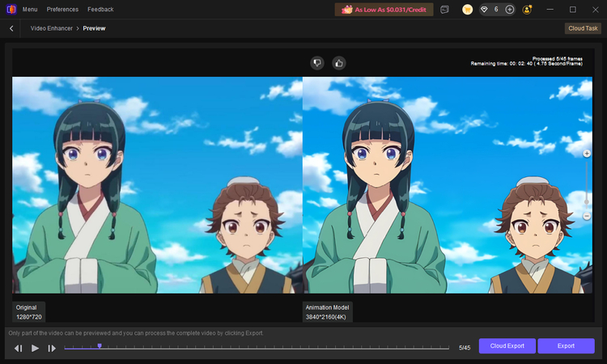Click the app logo icon
607x364 pixels.
tap(11, 9)
